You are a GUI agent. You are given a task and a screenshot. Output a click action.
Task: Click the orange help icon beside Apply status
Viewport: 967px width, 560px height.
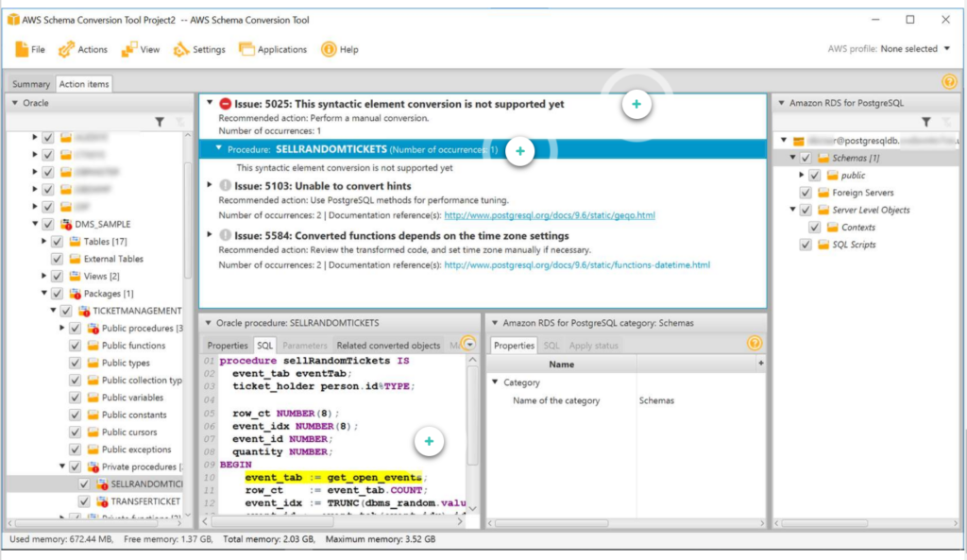pos(755,344)
